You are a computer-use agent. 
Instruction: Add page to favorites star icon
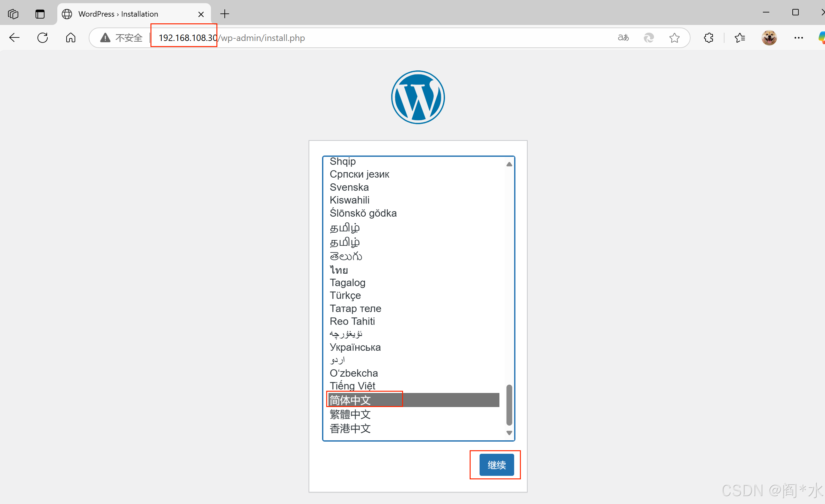[674, 37]
